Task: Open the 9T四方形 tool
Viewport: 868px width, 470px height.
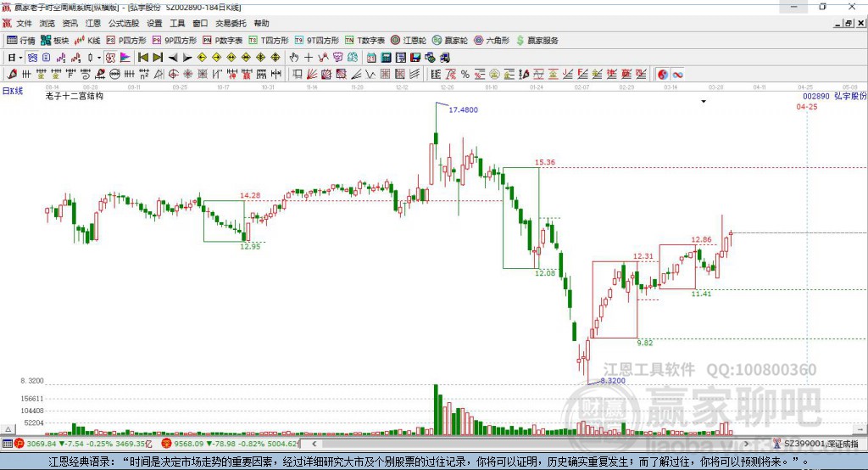Action: click(317, 41)
